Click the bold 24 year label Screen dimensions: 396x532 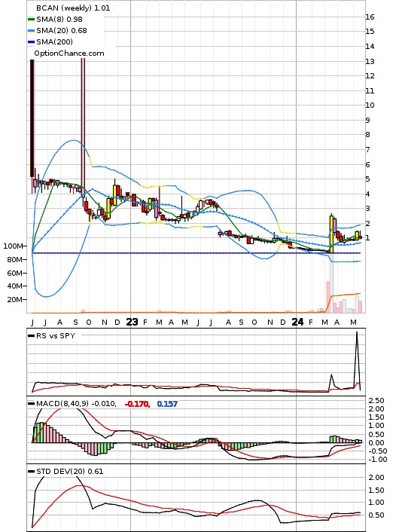[x=297, y=322]
